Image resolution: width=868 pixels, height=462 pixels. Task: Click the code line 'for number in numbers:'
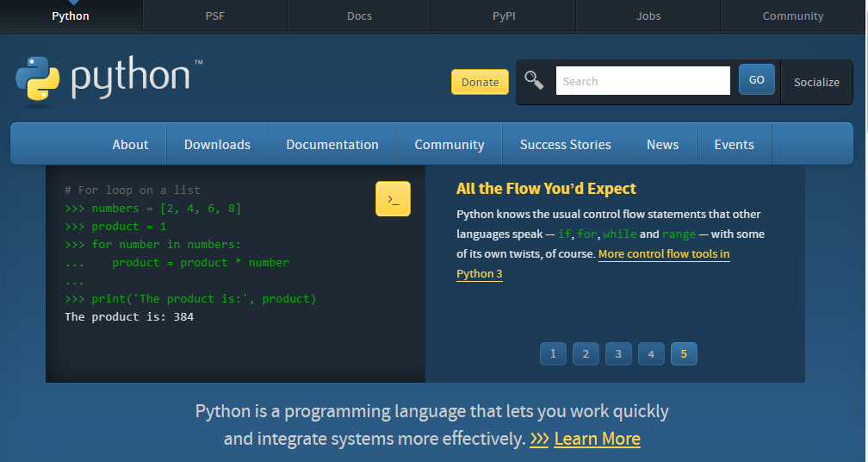(x=166, y=244)
